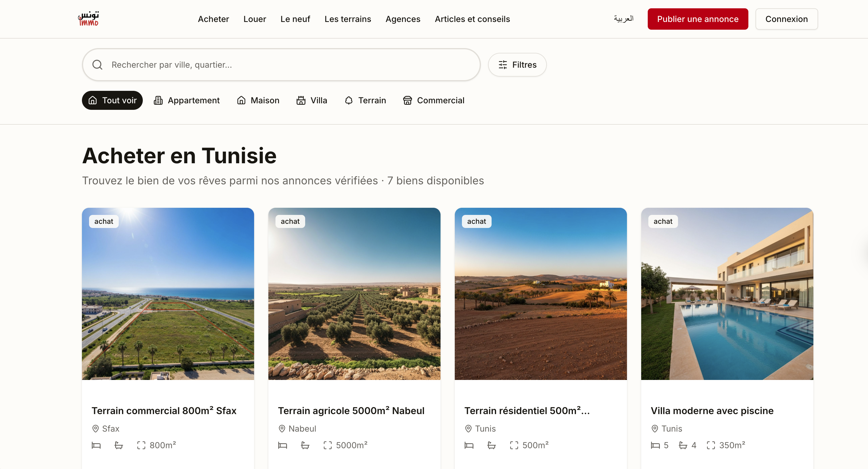
Task: Open Articles et conseils page
Action: tap(472, 19)
